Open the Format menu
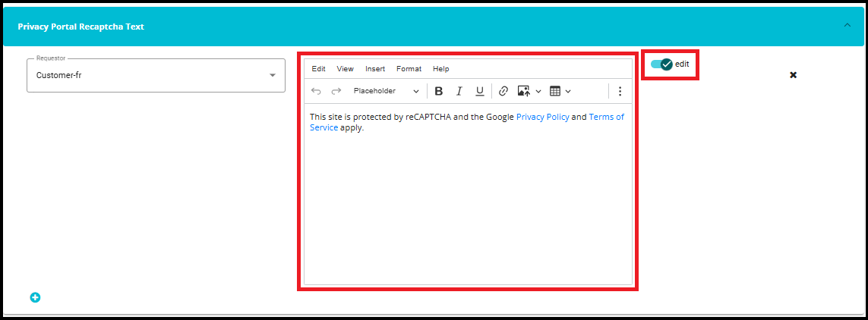868x320 pixels. [x=409, y=69]
